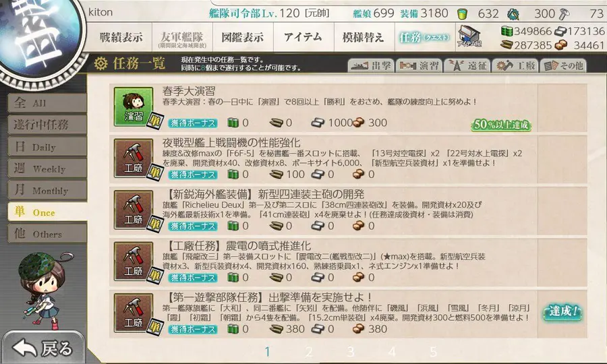Click the 工廠 icon of 新型四連装主砲の開発 quest
This screenshot has width=607, height=364.
[x=134, y=209]
